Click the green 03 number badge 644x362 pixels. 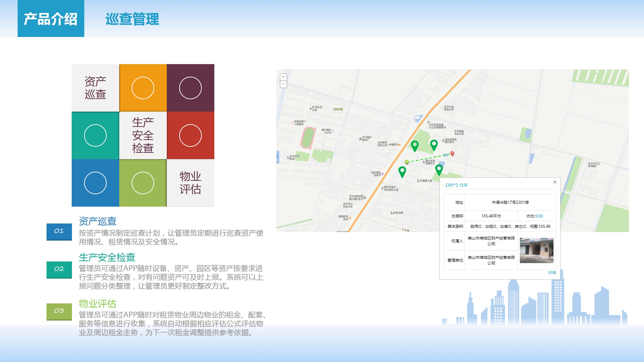coord(59,311)
